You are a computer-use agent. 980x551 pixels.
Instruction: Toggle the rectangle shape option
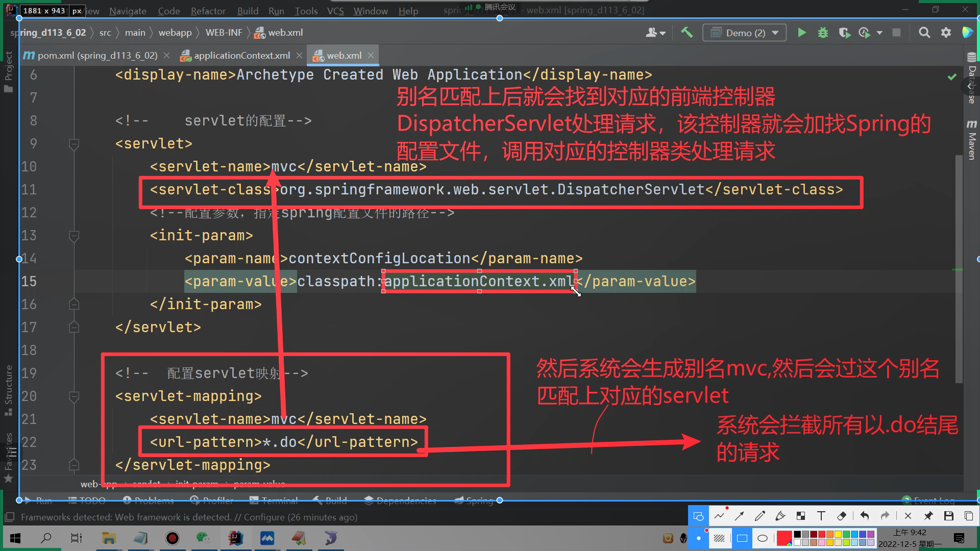742,538
